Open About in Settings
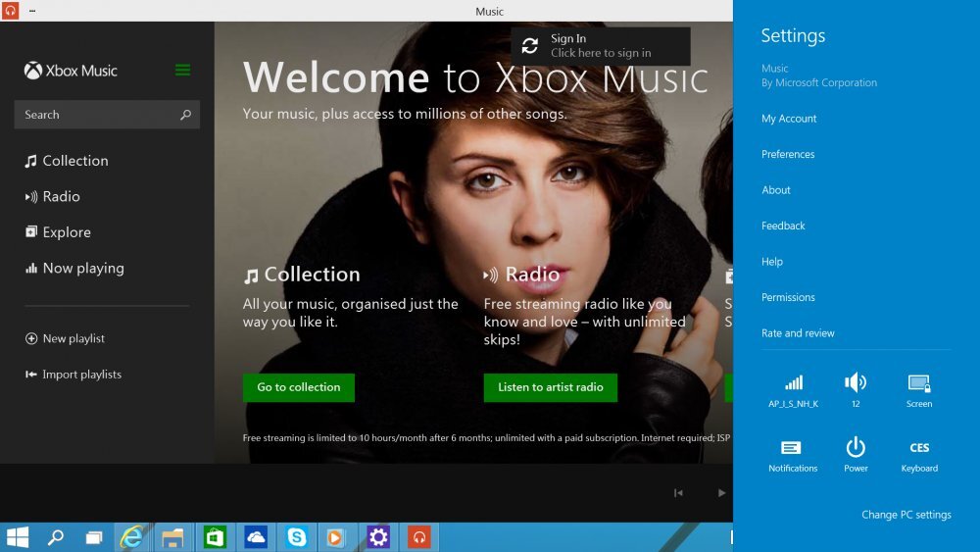This screenshot has height=552, width=980. [x=775, y=190]
